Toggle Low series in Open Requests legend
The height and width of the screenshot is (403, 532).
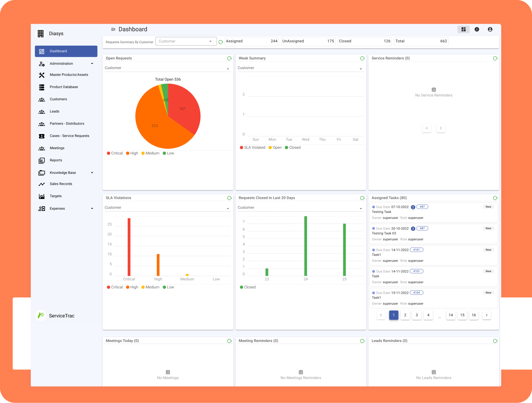click(x=168, y=153)
